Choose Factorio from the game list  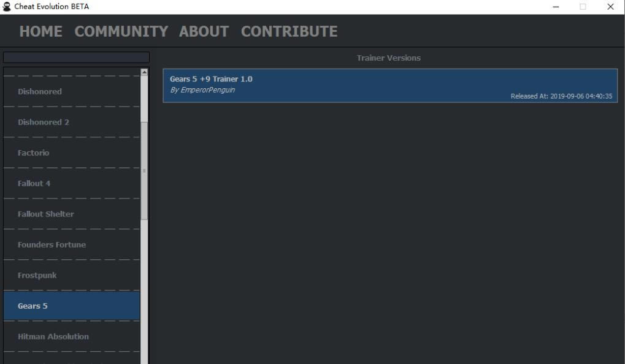click(72, 153)
